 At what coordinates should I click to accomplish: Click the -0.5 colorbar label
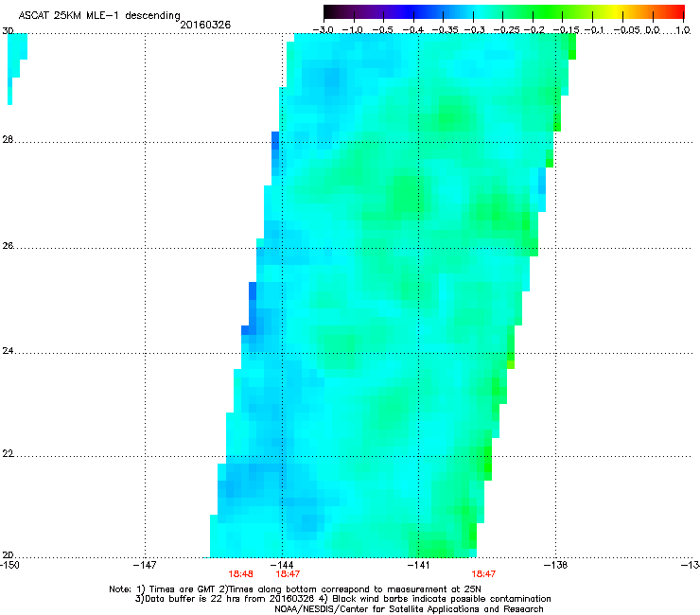pos(382,30)
